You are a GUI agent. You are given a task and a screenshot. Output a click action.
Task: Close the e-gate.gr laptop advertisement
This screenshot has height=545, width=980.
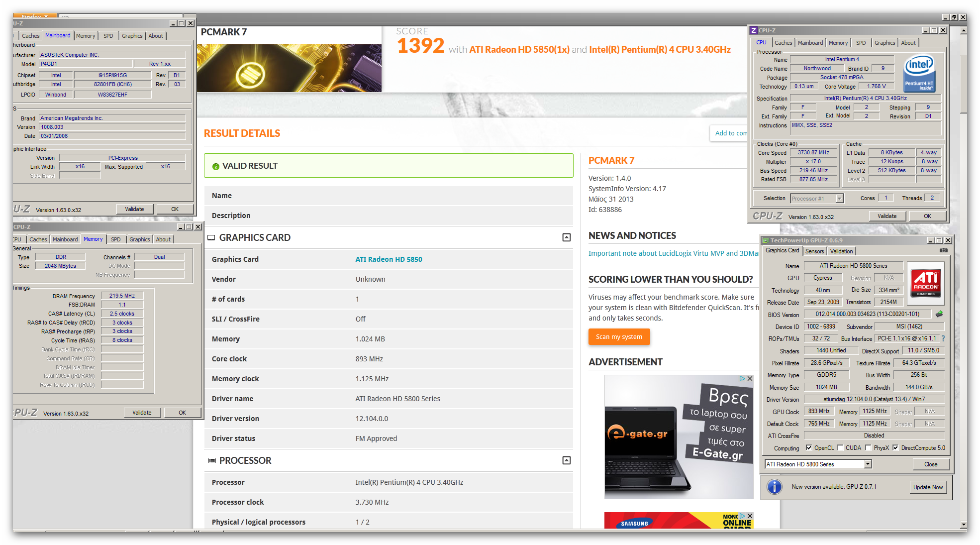pos(750,379)
